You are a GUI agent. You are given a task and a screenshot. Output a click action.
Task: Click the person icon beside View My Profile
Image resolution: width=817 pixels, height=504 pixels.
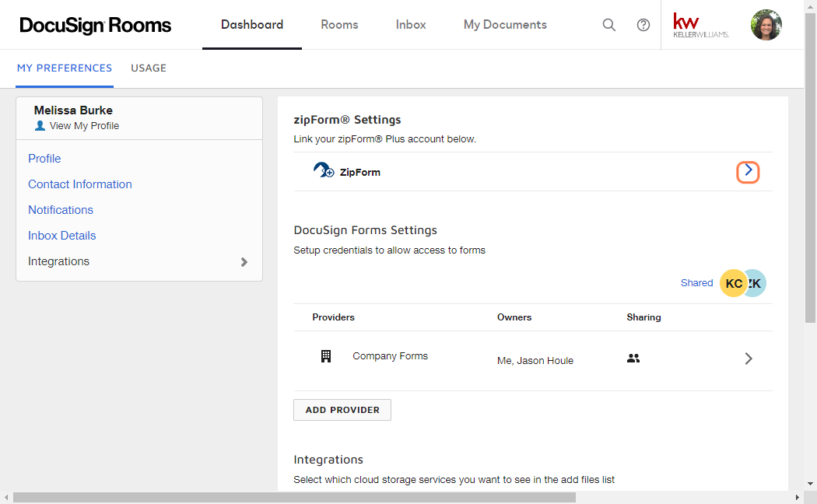40,125
